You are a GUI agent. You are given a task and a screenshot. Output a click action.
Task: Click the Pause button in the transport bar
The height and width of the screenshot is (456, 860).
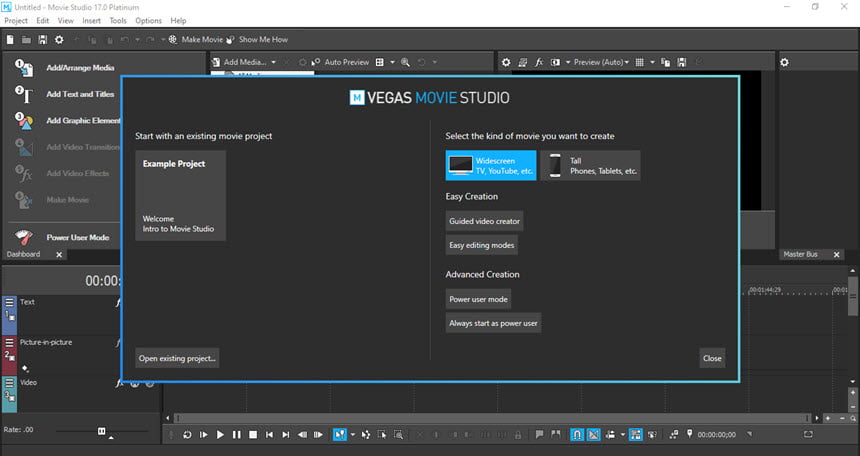(236, 434)
